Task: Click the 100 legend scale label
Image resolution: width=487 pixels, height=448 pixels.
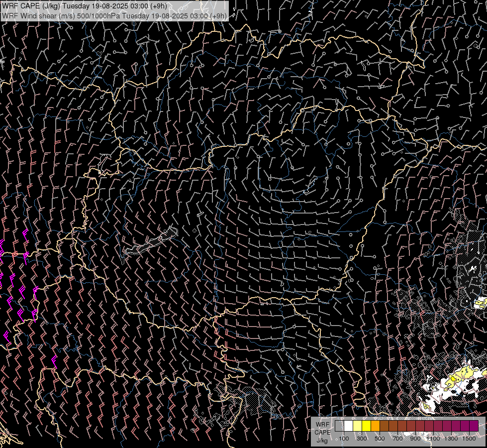Action: pyautogui.click(x=344, y=439)
